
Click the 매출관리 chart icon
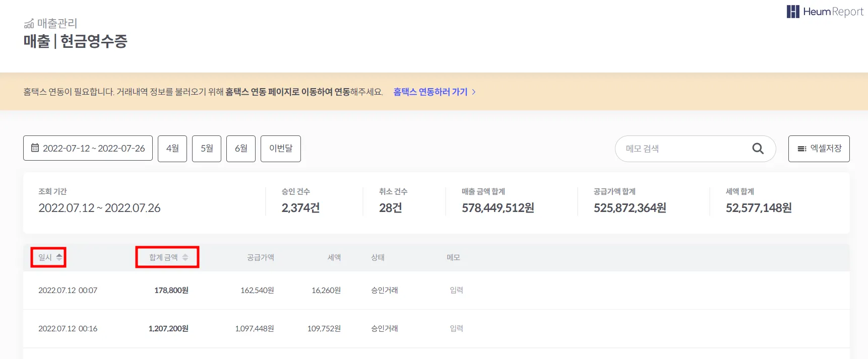[x=29, y=24]
